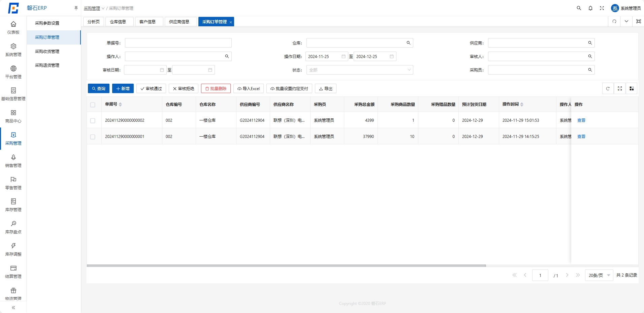Open 商品中心 sidebar module

click(x=13, y=116)
